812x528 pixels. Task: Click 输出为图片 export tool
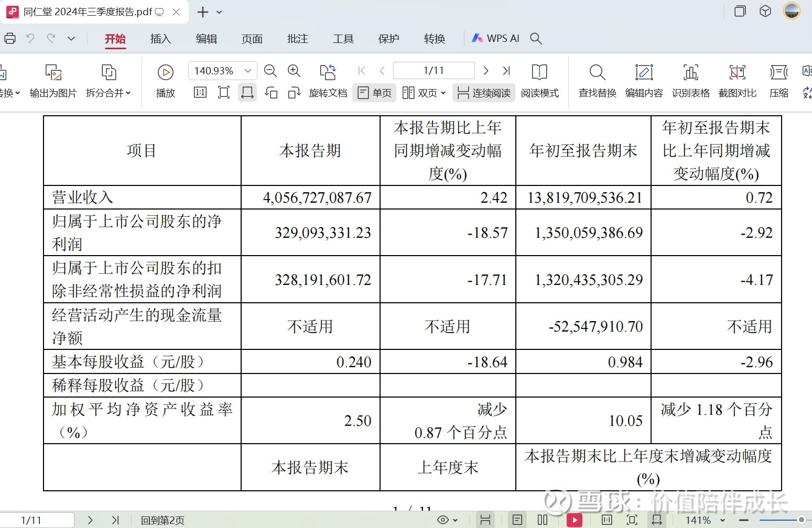click(53, 81)
